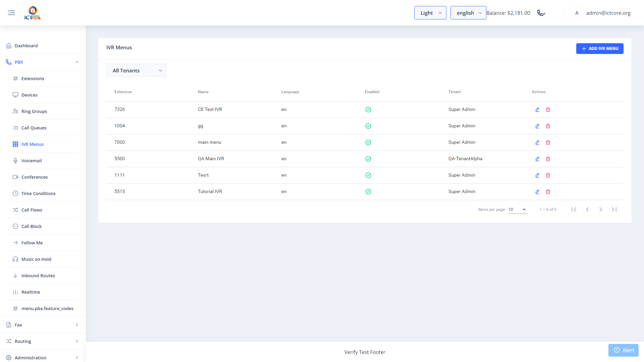Open Music on Hold in the sidebar

pyautogui.click(x=43, y=259)
